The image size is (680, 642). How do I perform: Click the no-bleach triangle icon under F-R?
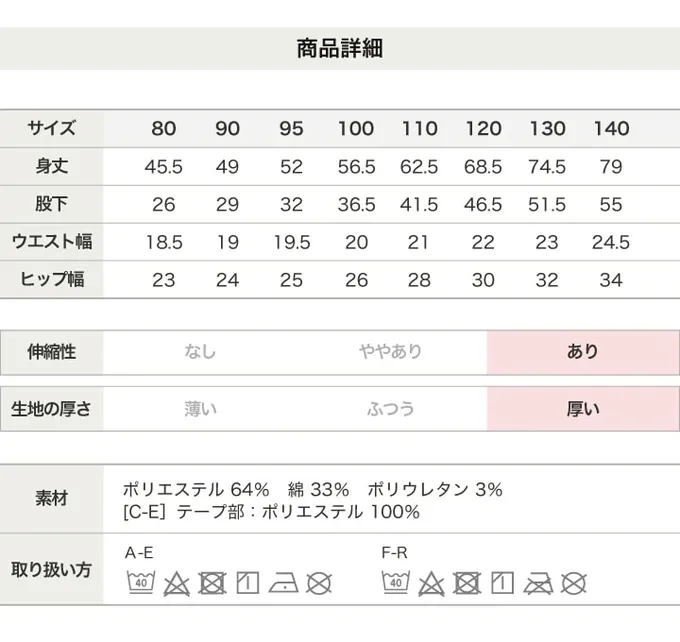431,582
